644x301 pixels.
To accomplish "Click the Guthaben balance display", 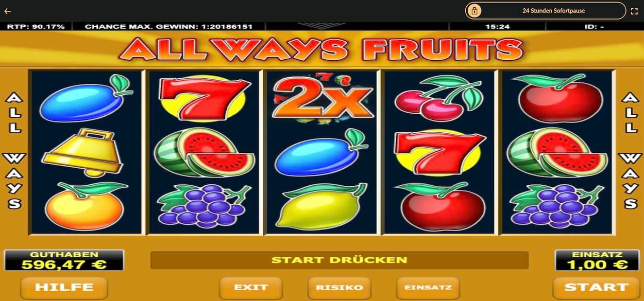I will [64, 260].
